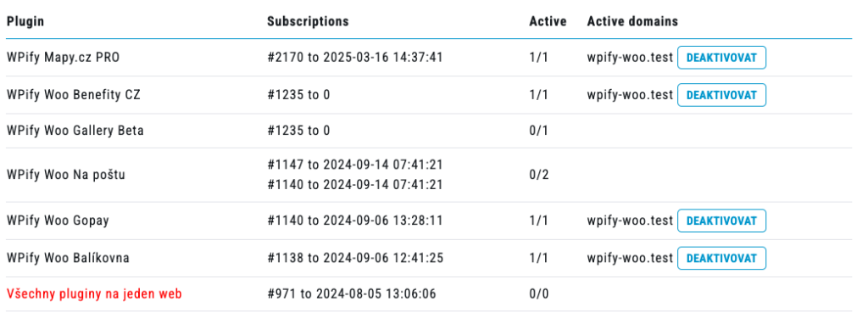Open the red Všechny pluginy na jeden web link
Image resolution: width=868 pixels, height=324 pixels.
click(94, 294)
